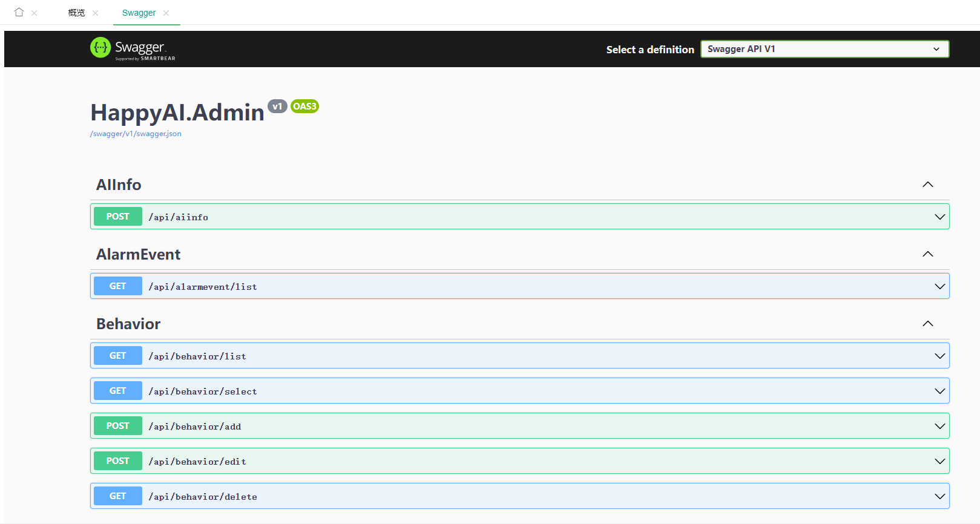Expand GET /api/behavior/list operation arrow
Image resolution: width=980 pixels, height=524 pixels.
(x=939, y=356)
